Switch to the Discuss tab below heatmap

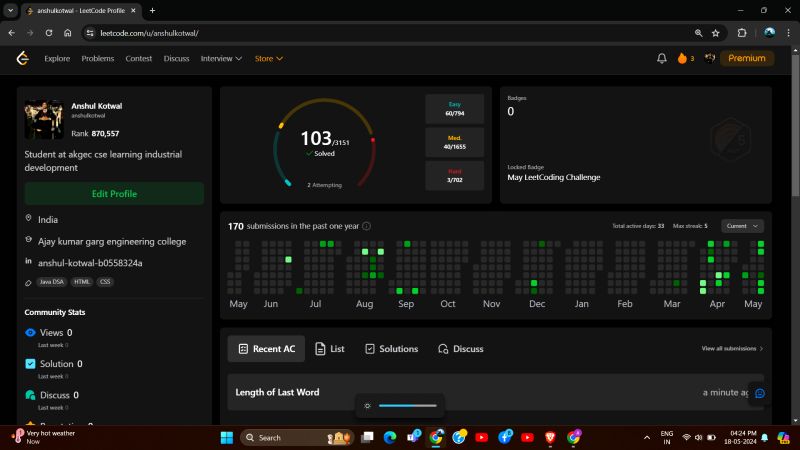pyautogui.click(x=461, y=349)
